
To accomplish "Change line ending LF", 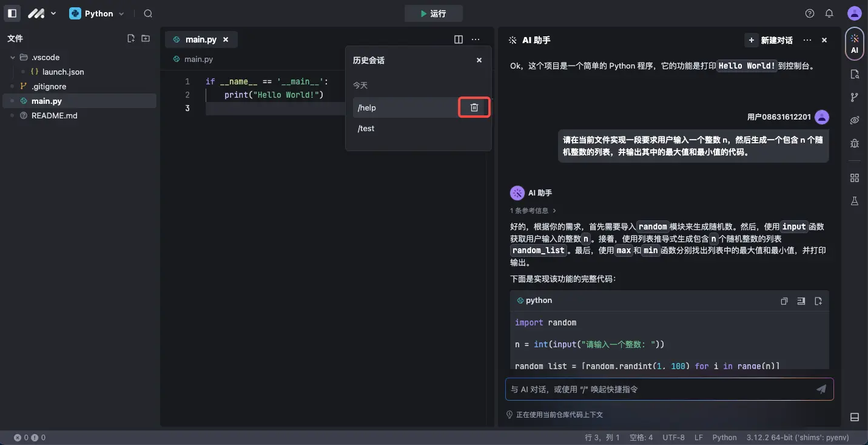I will (x=699, y=437).
